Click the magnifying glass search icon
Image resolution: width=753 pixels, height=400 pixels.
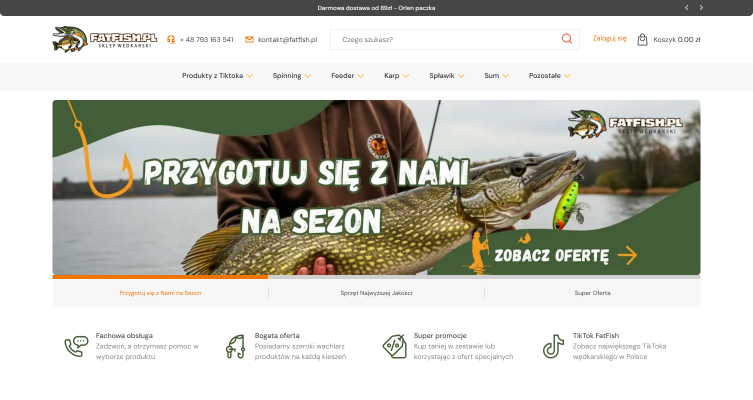click(x=567, y=39)
